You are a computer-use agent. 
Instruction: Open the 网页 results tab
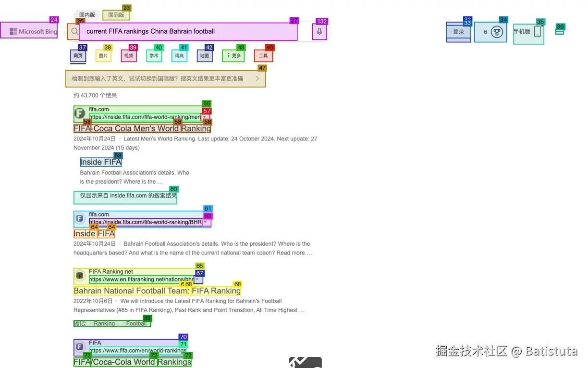78,56
